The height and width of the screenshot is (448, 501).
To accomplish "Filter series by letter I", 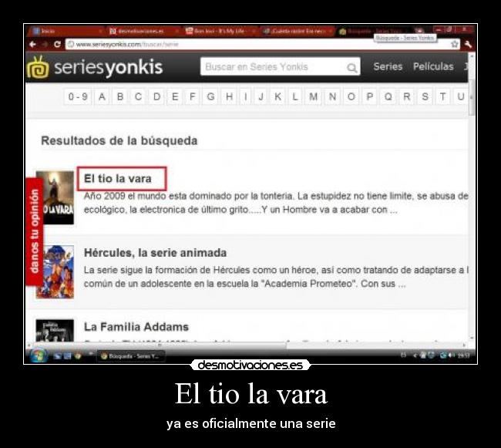I will (245, 96).
